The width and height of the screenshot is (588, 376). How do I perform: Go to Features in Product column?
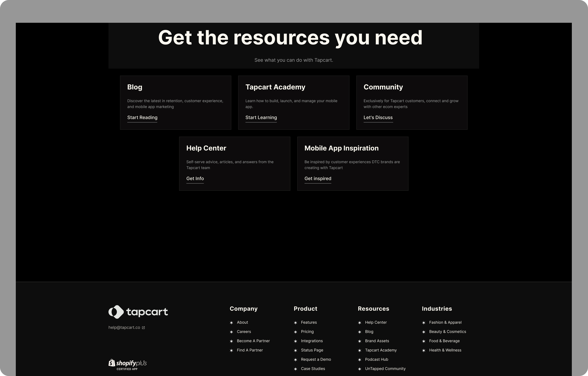point(309,322)
